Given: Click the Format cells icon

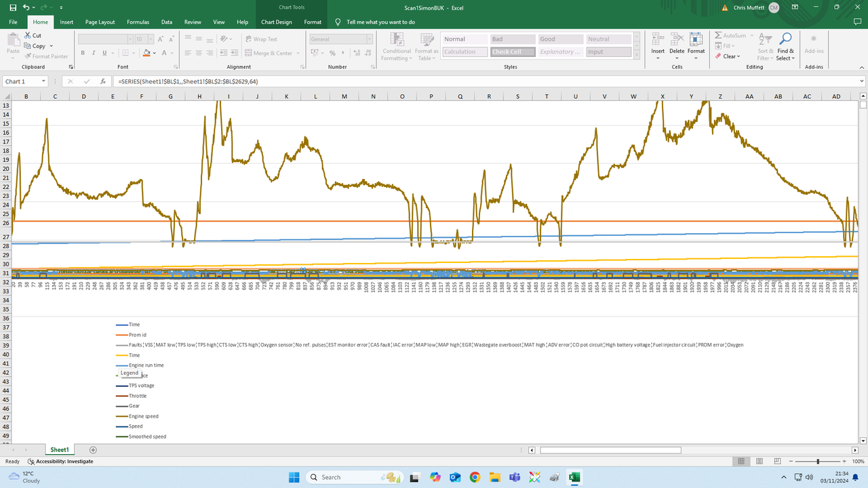Looking at the screenshot, I should click(x=696, y=38).
